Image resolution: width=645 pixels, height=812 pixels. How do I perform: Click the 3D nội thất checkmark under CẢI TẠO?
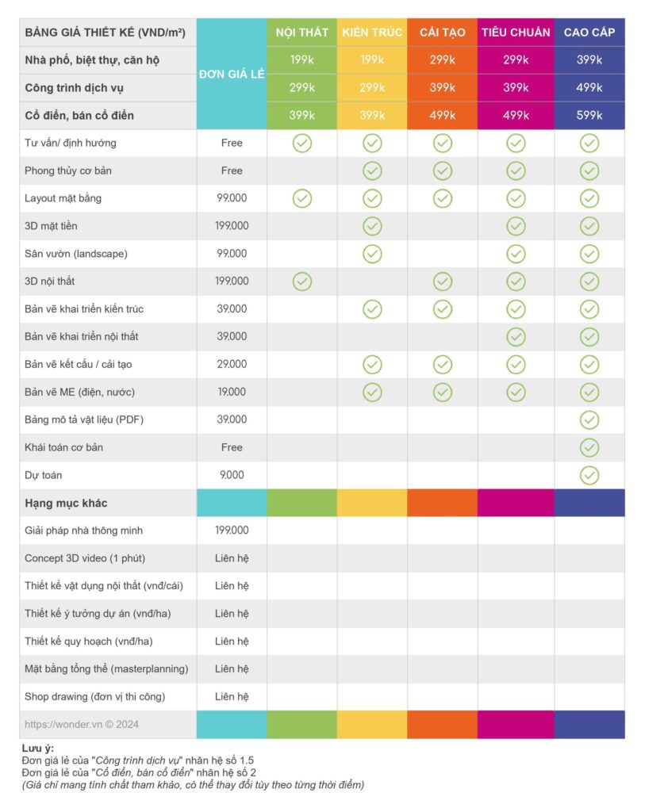point(443,282)
